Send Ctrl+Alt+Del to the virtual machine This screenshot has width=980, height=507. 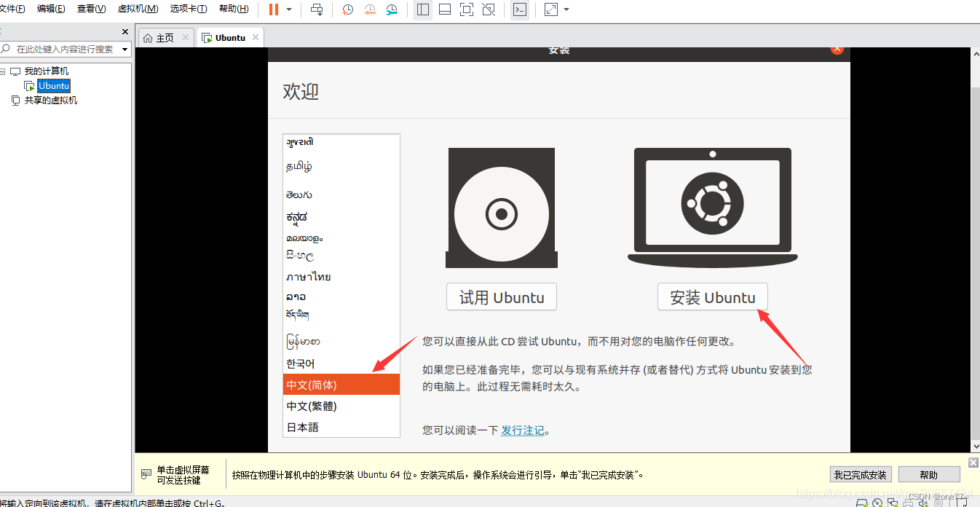point(317,9)
